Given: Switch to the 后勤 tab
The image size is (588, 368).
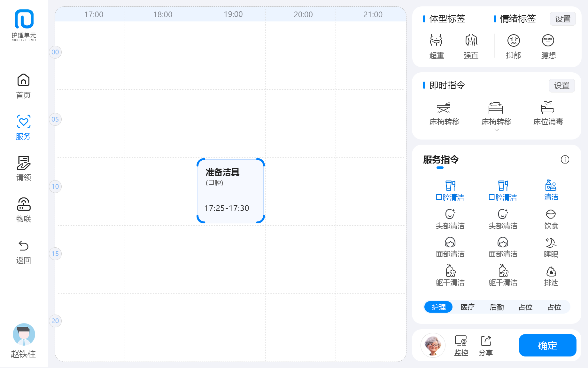Looking at the screenshot, I should click(x=497, y=307).
